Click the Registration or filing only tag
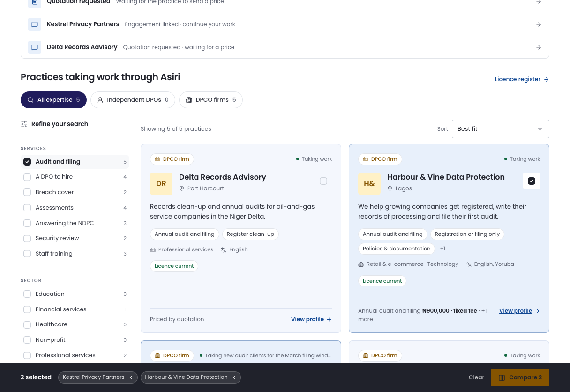The height and width of the screenshot is (392, 570). [467, 234]
